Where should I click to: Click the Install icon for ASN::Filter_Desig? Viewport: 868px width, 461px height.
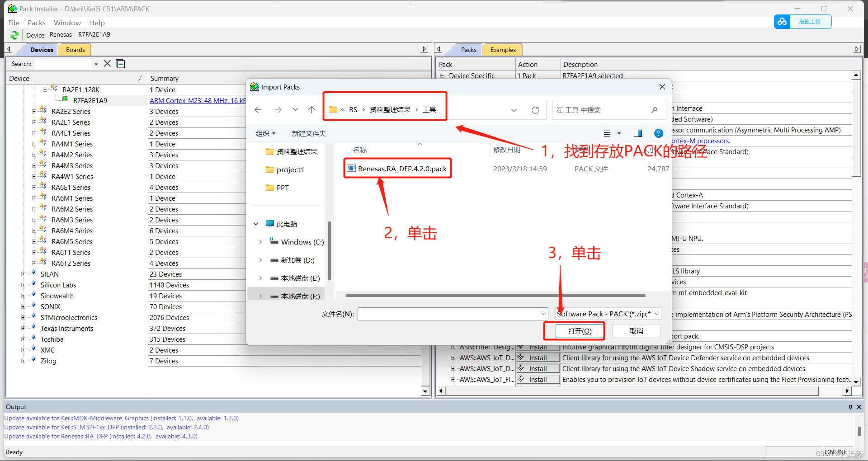pyautogui.click(x=521, y=347)
